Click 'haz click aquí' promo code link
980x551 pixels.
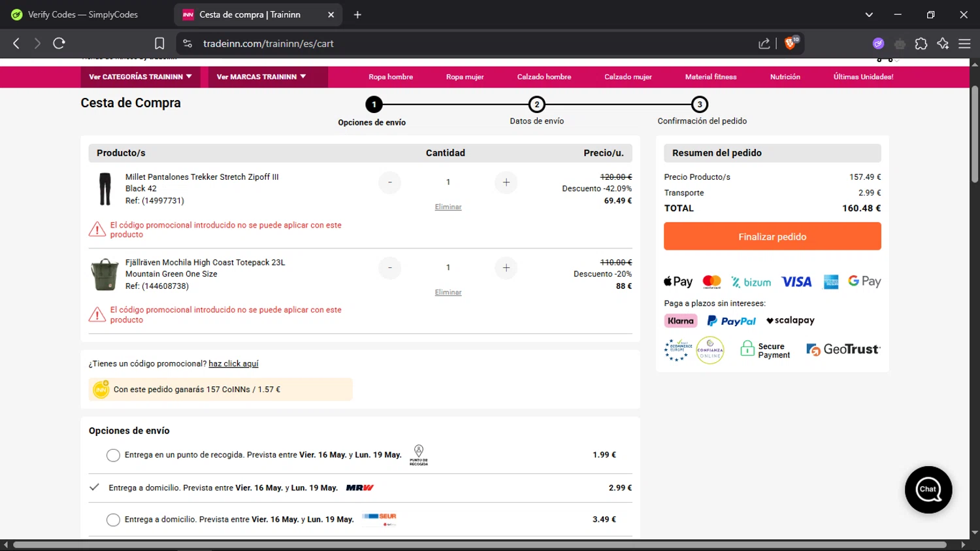[233, 363]
